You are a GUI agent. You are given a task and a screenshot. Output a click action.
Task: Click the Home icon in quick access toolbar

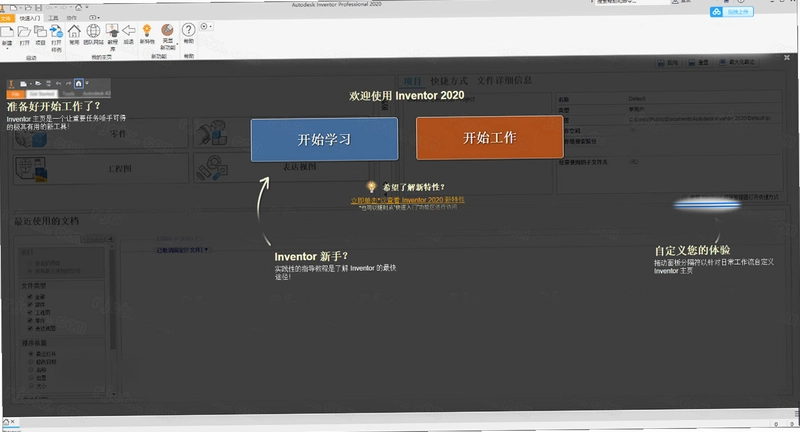(79, 7)
